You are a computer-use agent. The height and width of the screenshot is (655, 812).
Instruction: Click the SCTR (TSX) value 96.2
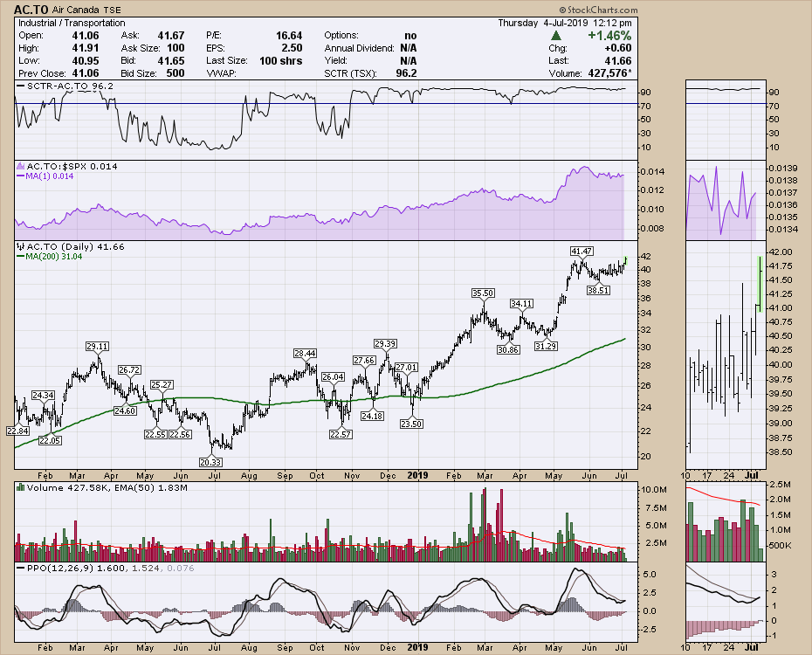click(x=407, y=73)
